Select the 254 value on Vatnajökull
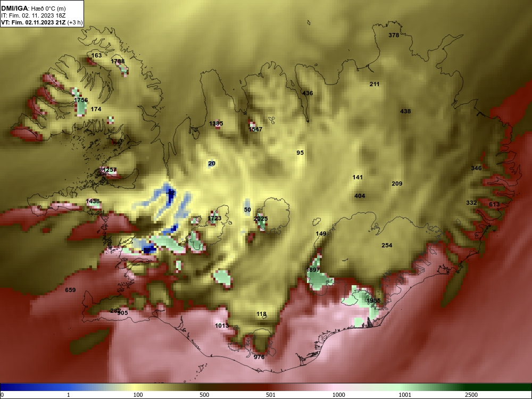Viewport: 532px width, 399px height. click(387, 245)
